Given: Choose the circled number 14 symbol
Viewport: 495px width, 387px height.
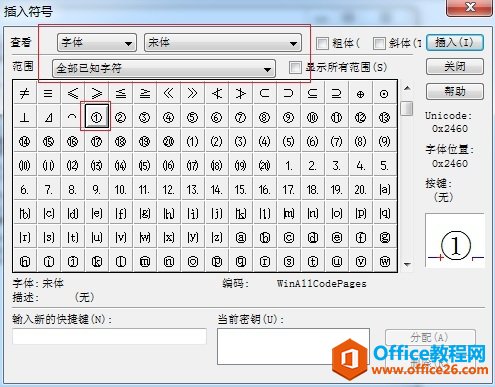Looking at the screenshot, I should 25,141.
